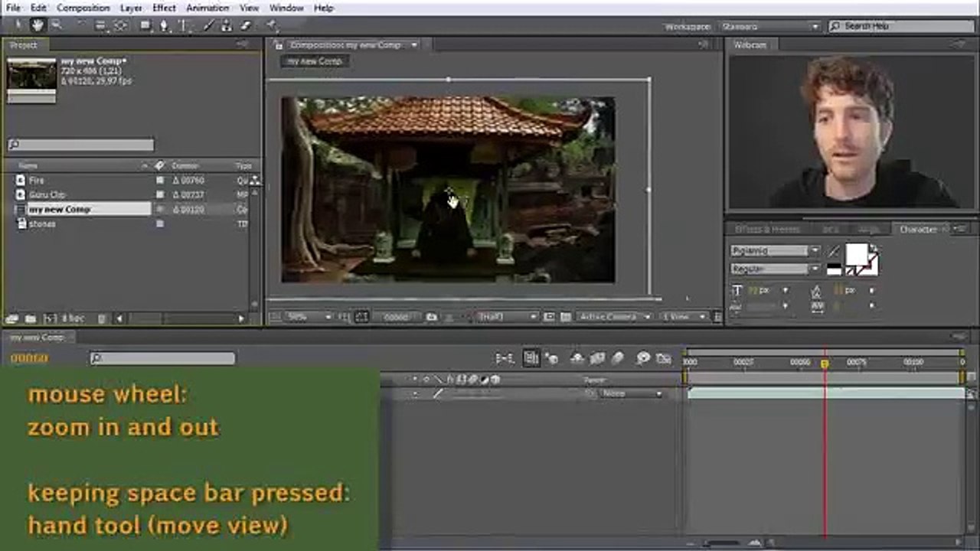Open the Effect menu

164,8
